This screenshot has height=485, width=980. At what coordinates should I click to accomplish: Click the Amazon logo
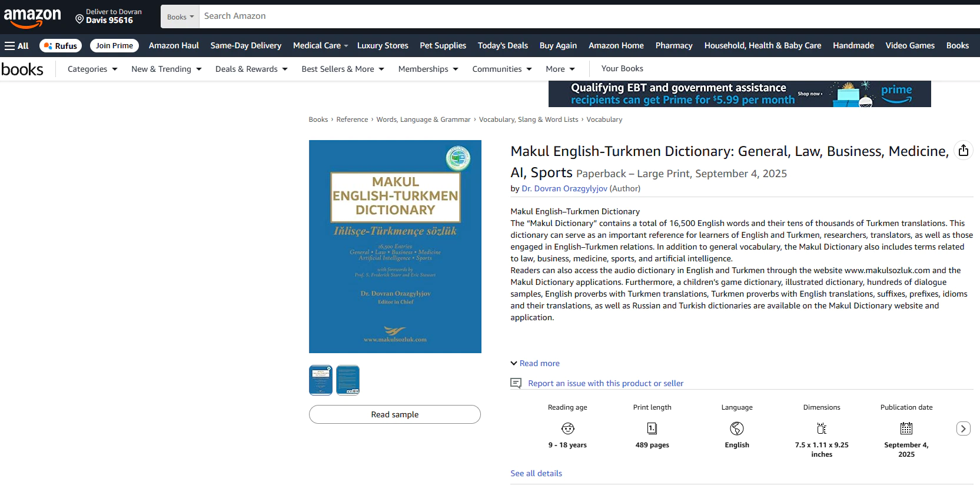tap(32, 17)
